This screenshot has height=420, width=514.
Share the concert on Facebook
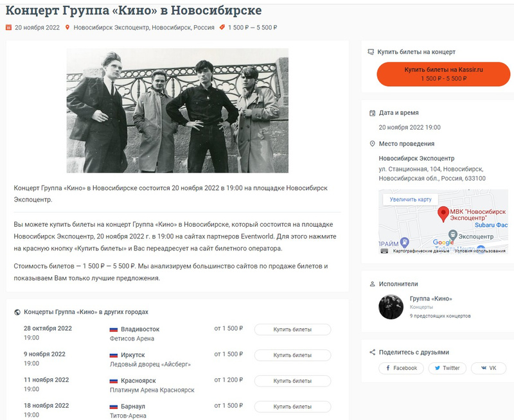[401, 368]
